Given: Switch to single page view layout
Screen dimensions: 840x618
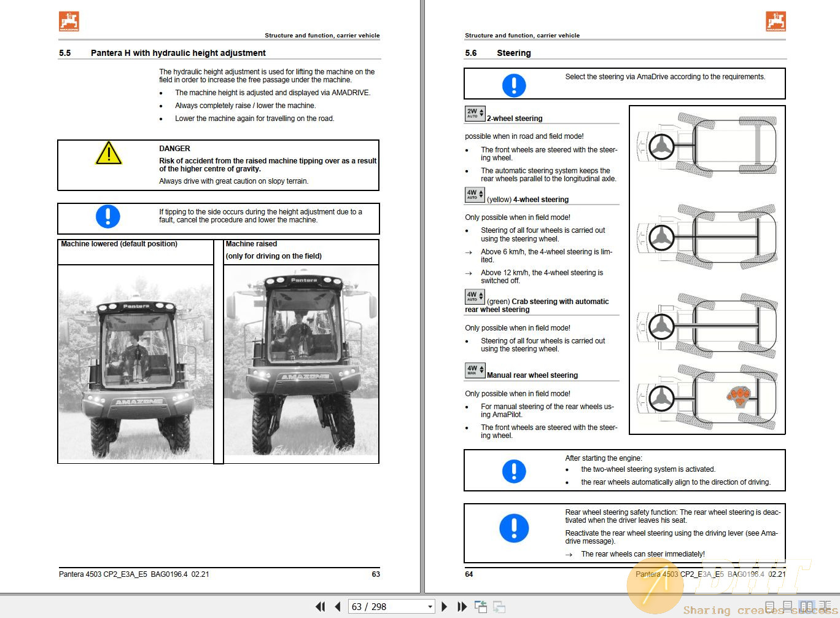Looking at the screenshot, I should coord(770,607).
